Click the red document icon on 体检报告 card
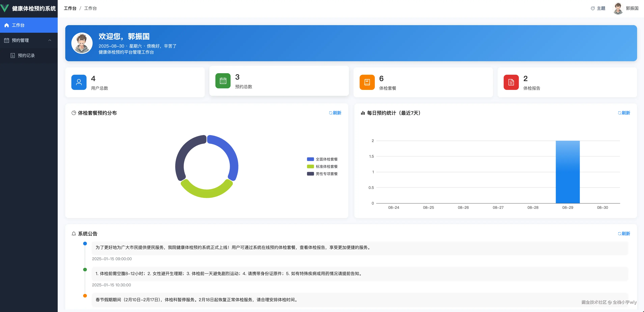Viewport: 644px width, 312px height. [x=511, y=82]
